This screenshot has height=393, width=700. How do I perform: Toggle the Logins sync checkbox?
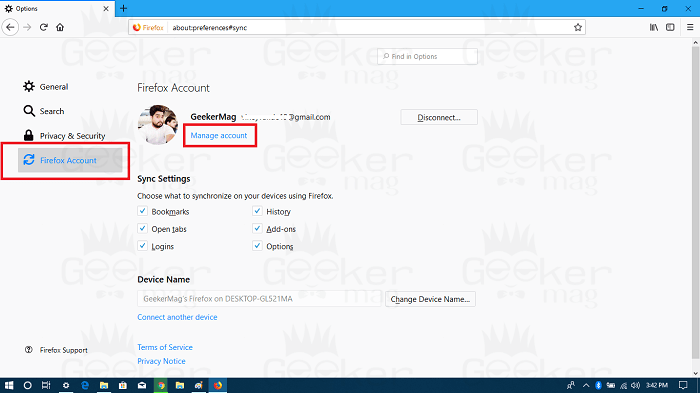(142, 246)
